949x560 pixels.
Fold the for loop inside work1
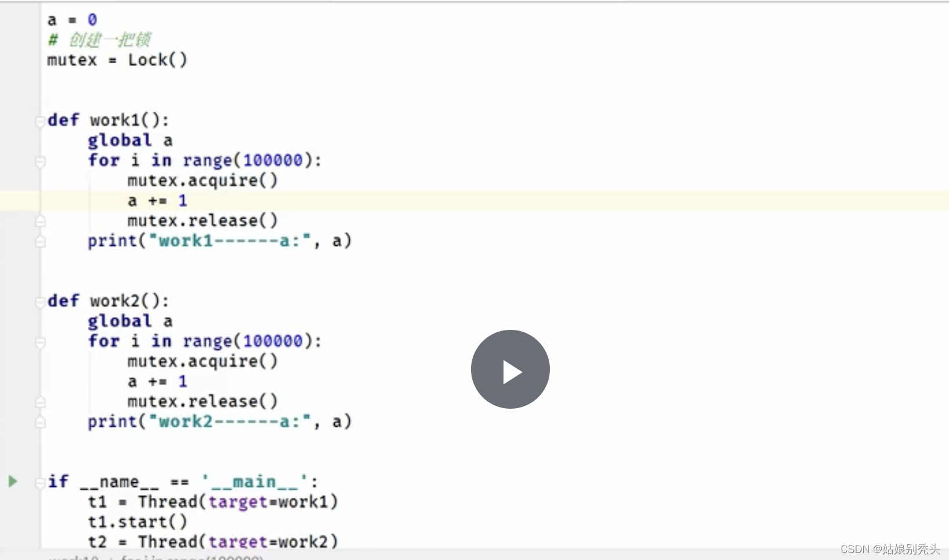pos(40,162)
